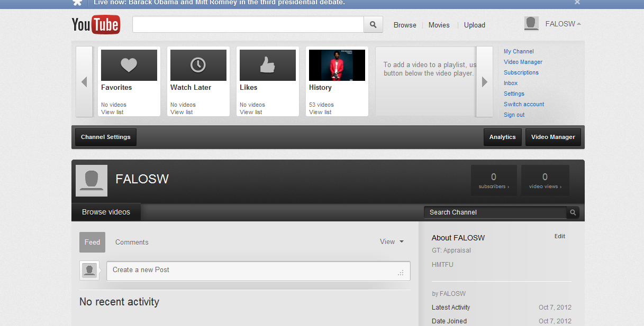
Task: Switch to the Feed tab
Action: pyautogui.click(x=92, y=242)
